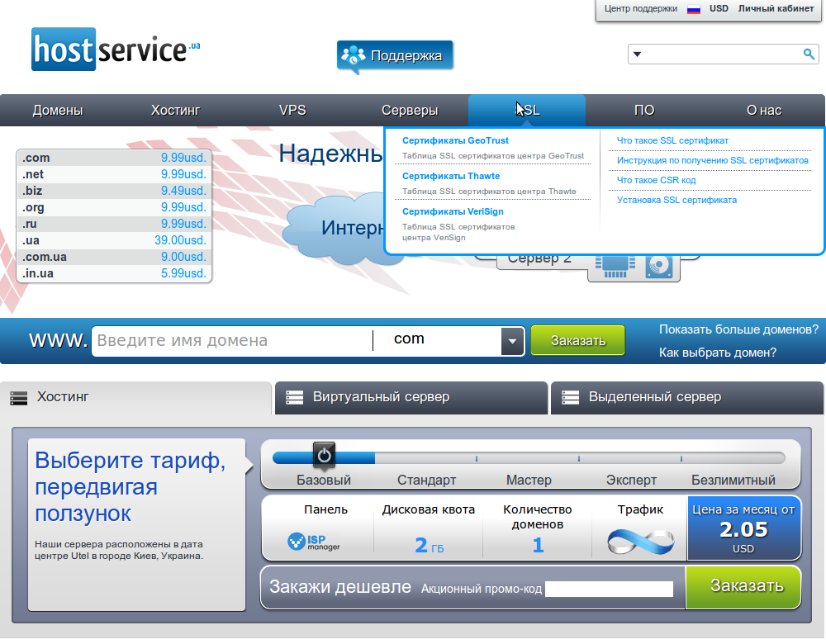Select the Russian flag language icon
826x644 pixels.
(694, 9)
